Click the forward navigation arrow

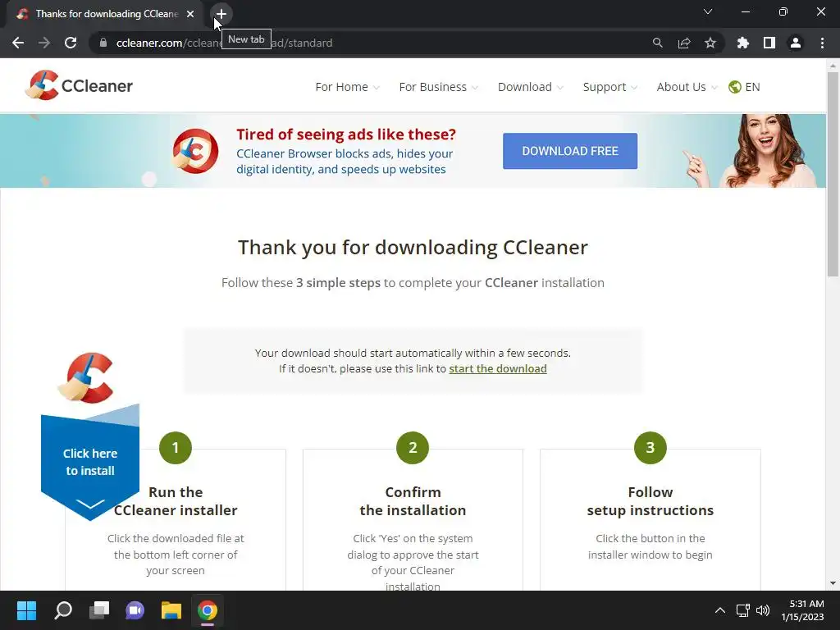click(44, 43)
